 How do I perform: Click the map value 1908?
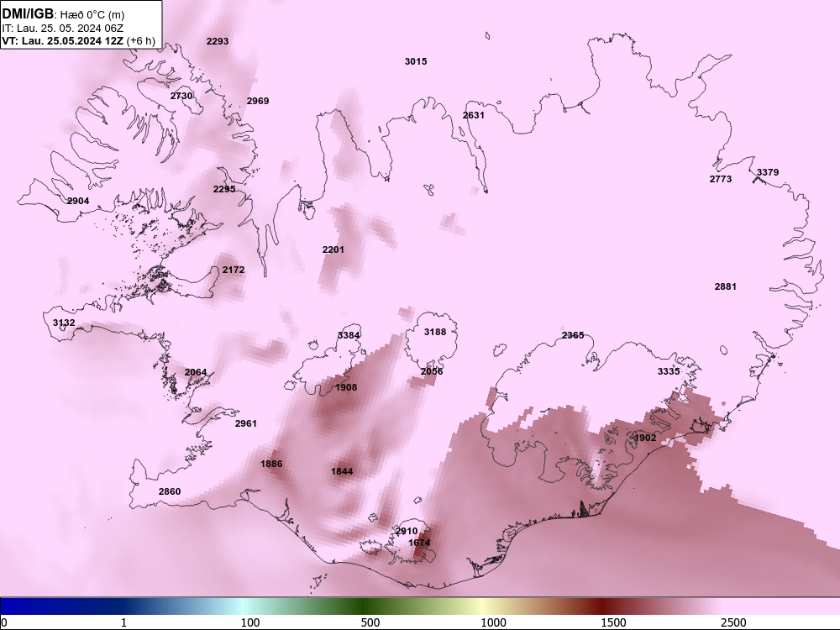coord(346,387)
